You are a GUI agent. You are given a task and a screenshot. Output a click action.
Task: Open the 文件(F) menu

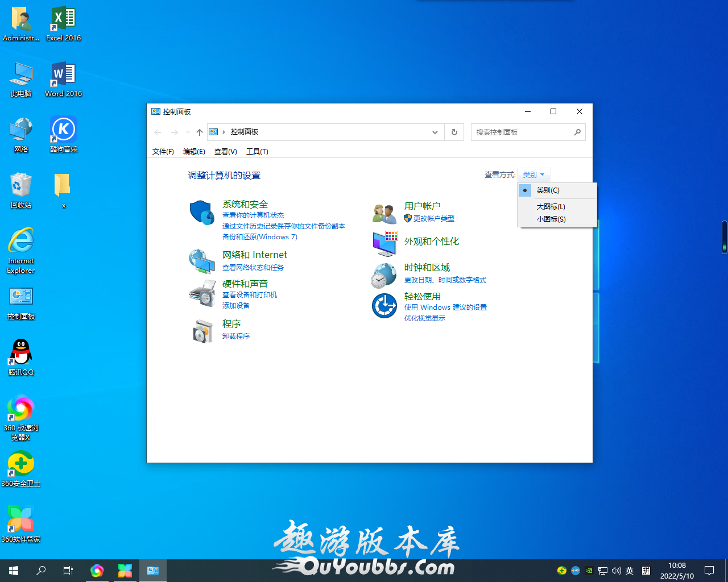[x=163, y=152]
